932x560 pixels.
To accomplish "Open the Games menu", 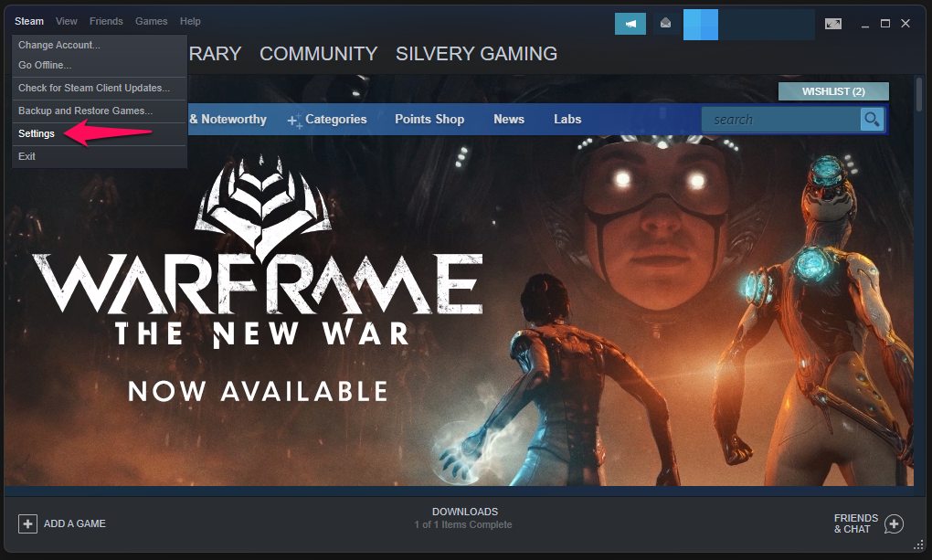I will pos(152,21).
